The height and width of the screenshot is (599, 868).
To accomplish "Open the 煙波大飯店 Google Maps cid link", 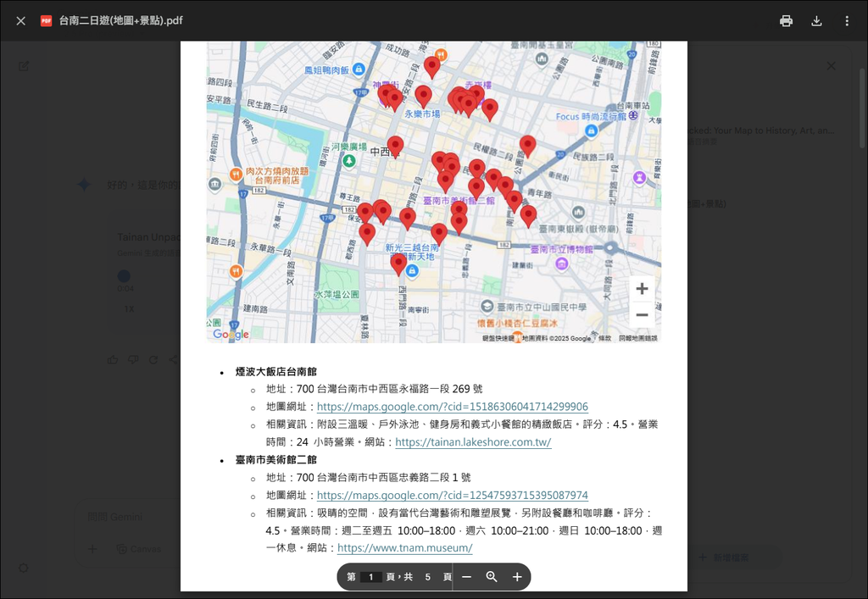I will pyautogui.click(x=453, y=407).
